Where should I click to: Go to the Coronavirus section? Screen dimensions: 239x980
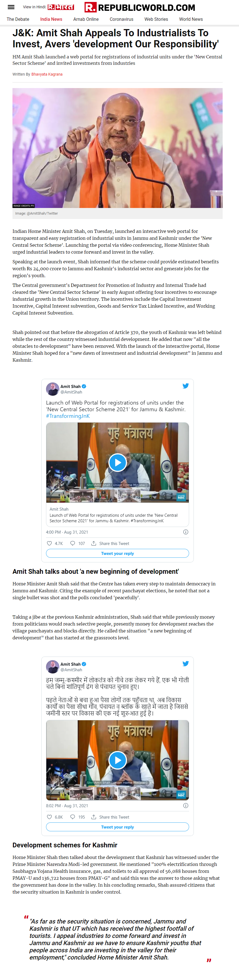click(x=122, y=19)
